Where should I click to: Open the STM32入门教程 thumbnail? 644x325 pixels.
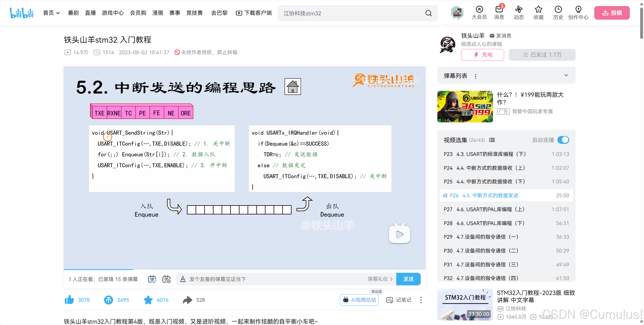(465, 305)
